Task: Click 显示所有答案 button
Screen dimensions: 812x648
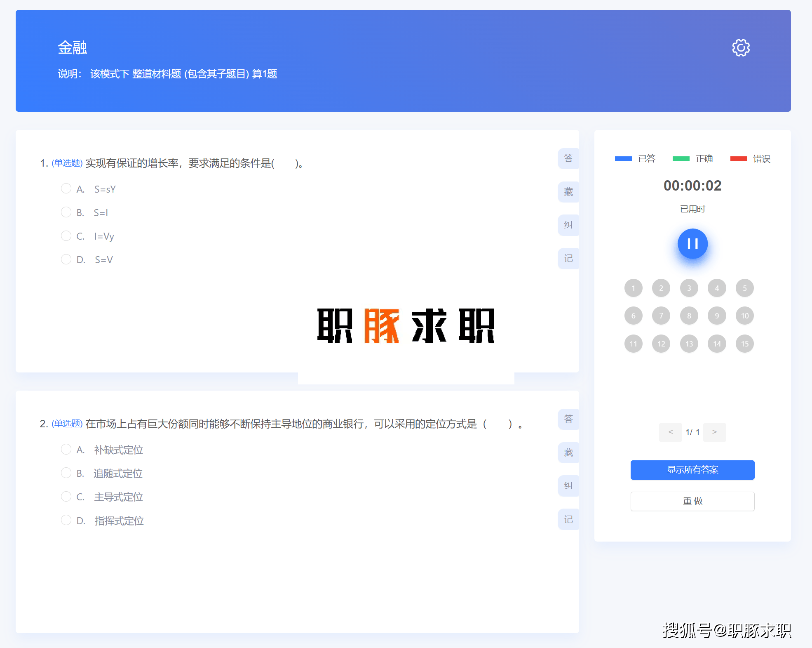Action: [x=692, y=470]
